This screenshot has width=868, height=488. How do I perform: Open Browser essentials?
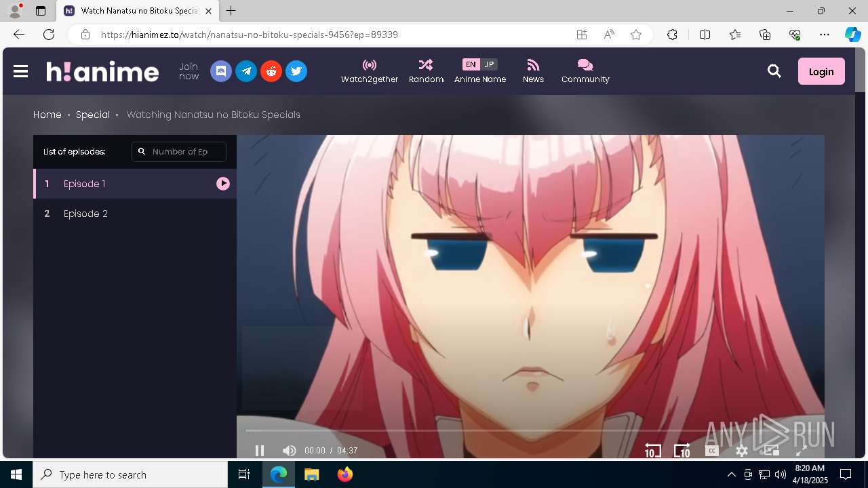point(795,35)
